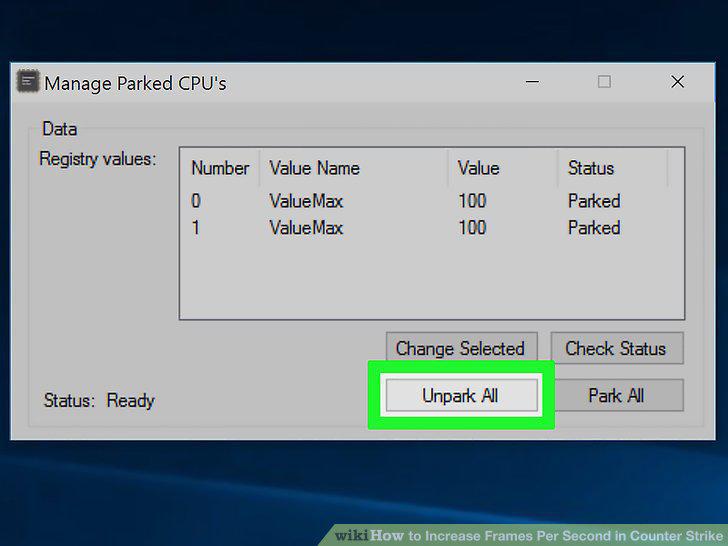Click the Unpark All button

coord(462,396)
